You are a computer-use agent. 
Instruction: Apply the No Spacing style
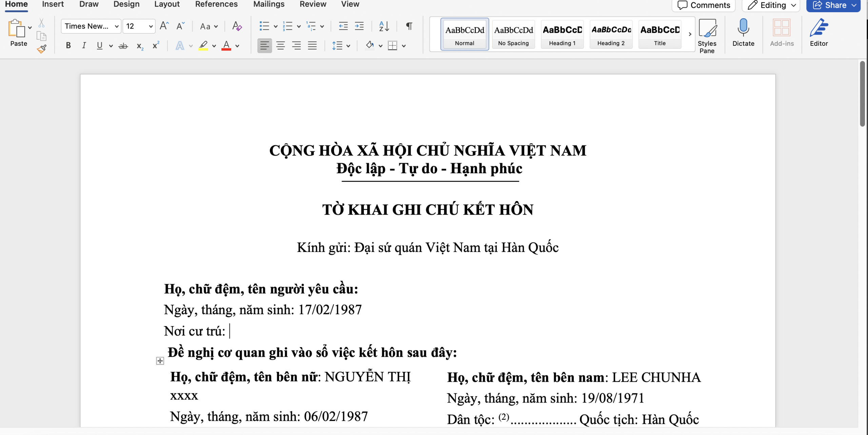click(x=513, y=34)
